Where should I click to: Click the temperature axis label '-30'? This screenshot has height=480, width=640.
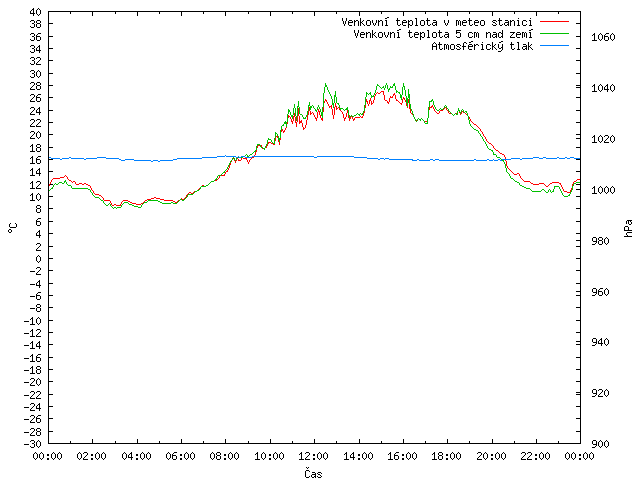pos(33,444)
